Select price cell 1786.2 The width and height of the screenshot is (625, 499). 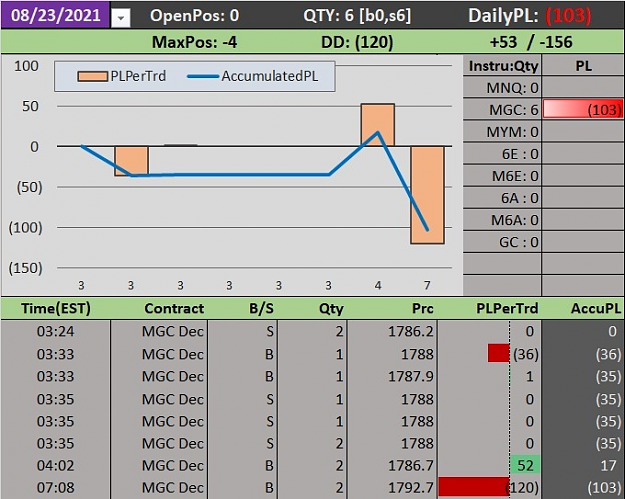click(x=393, y=331)
